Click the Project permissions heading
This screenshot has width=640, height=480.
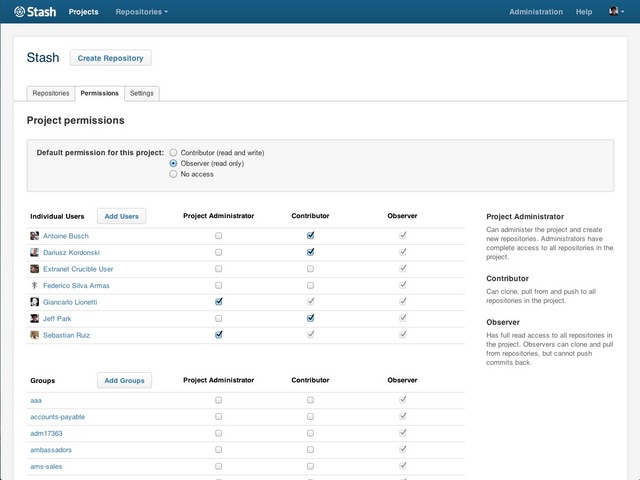[x=76, y=120]
